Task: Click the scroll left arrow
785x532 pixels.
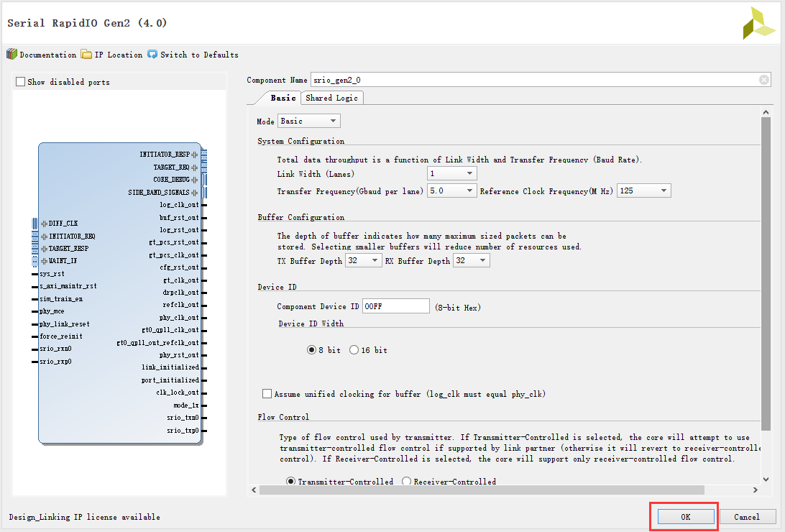Action: [x=254, y=490]
